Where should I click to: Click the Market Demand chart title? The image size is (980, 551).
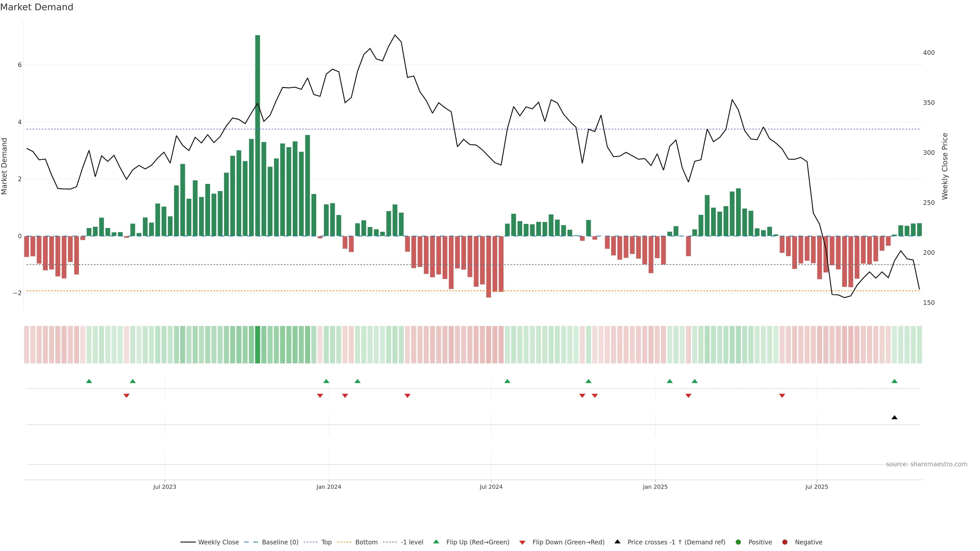(36, 7)
